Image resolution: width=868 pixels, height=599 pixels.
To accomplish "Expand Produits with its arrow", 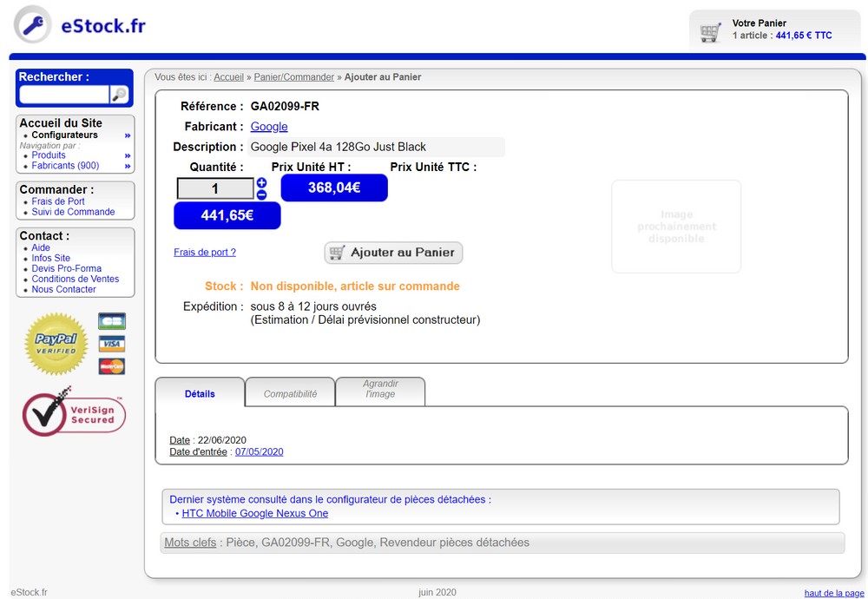I will 128,155.
